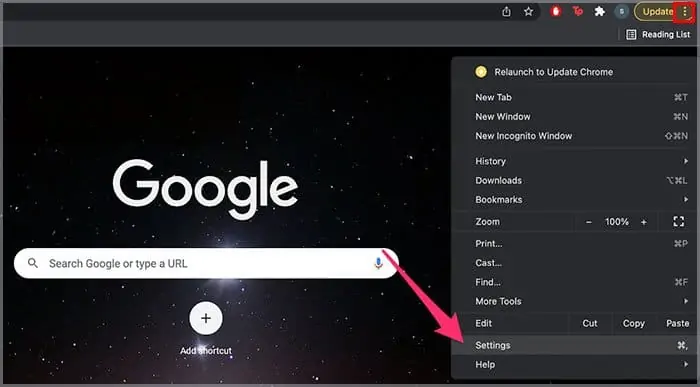Image resolution: width=700 pixels, height=387 pixels.
Task: Click the Search Google or type a URL box
Action: point(206,263)
